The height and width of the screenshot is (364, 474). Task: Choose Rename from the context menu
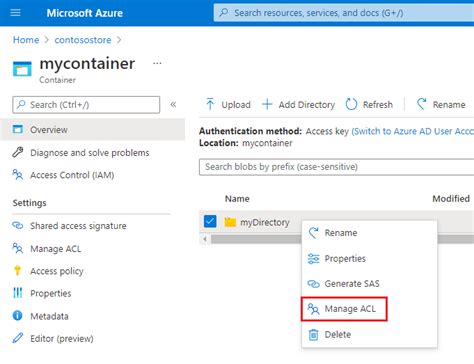click(x=369, y=233)
